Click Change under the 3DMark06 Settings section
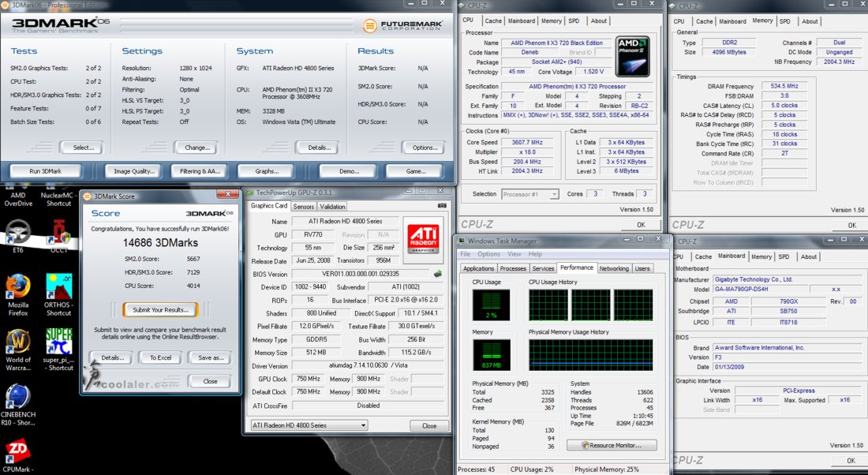Screen dimensions: 868x475 click(x=197, y=148)
